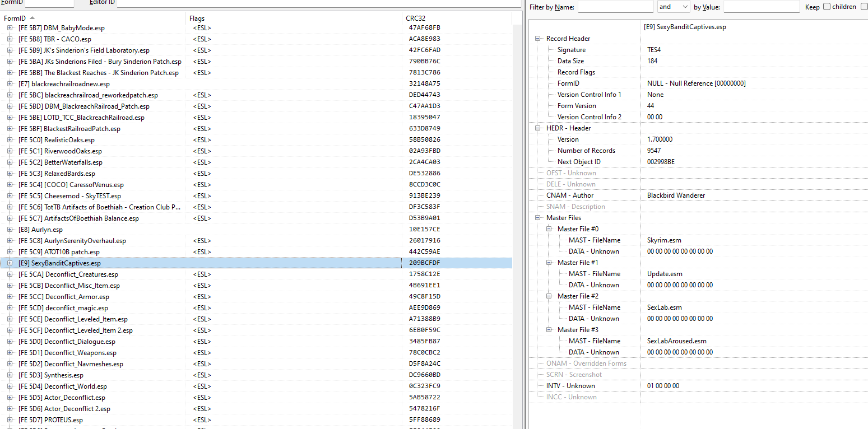Tick the Keep children checkbox
Screen dimensions: 868x429
[826, 7]
